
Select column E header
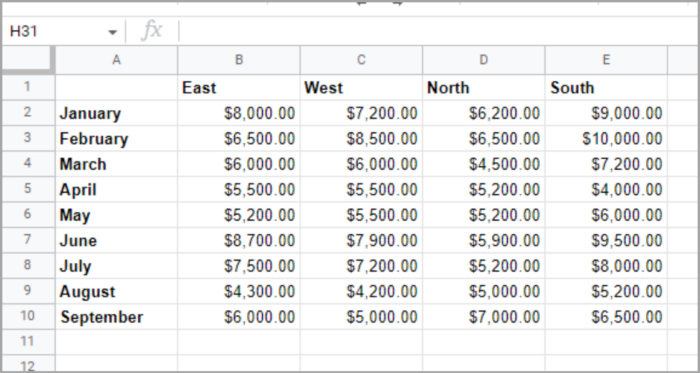pos(606,60)
